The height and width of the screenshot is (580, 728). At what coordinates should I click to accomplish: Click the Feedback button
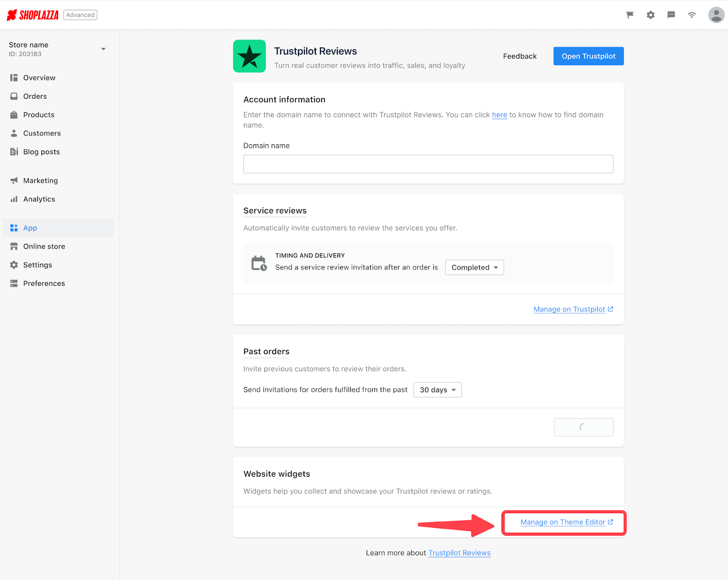pyautogui.click(x=520, y=56)
